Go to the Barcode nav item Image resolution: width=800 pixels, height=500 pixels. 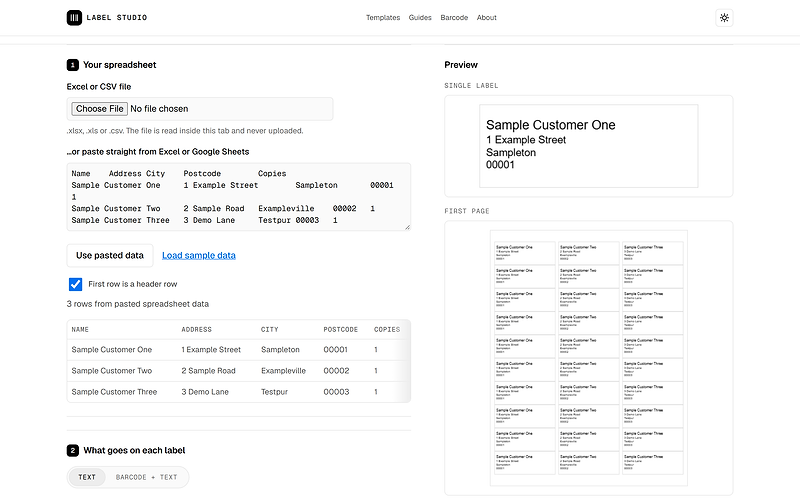point(454,17)
